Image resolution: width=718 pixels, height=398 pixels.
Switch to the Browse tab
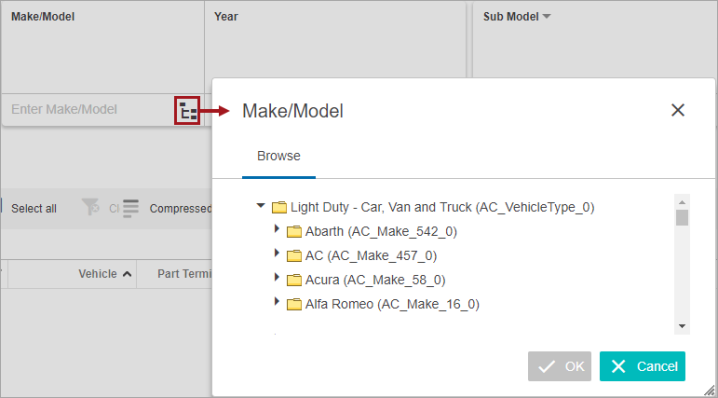point(278,156)
